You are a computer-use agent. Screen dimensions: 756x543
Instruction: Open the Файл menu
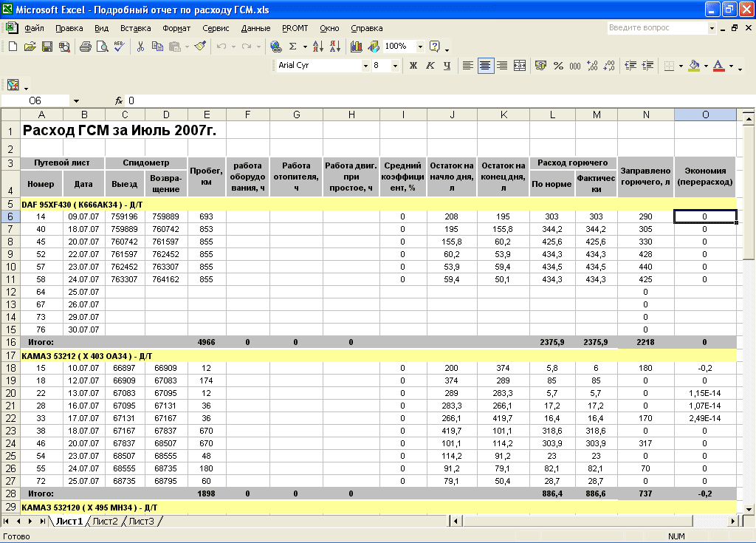[34, 28]
